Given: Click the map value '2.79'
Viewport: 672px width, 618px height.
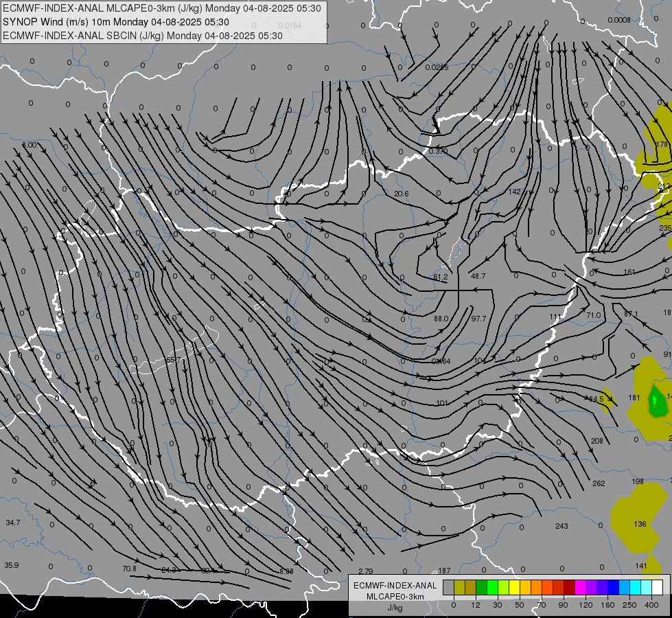Looking at the screenshot, I should point(366,571).
